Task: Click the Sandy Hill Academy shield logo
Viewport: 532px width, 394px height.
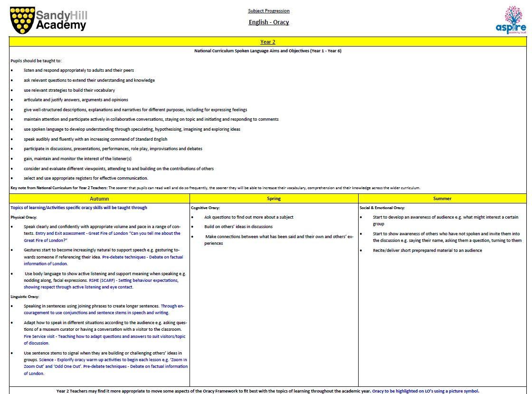Action: (22, 20)
